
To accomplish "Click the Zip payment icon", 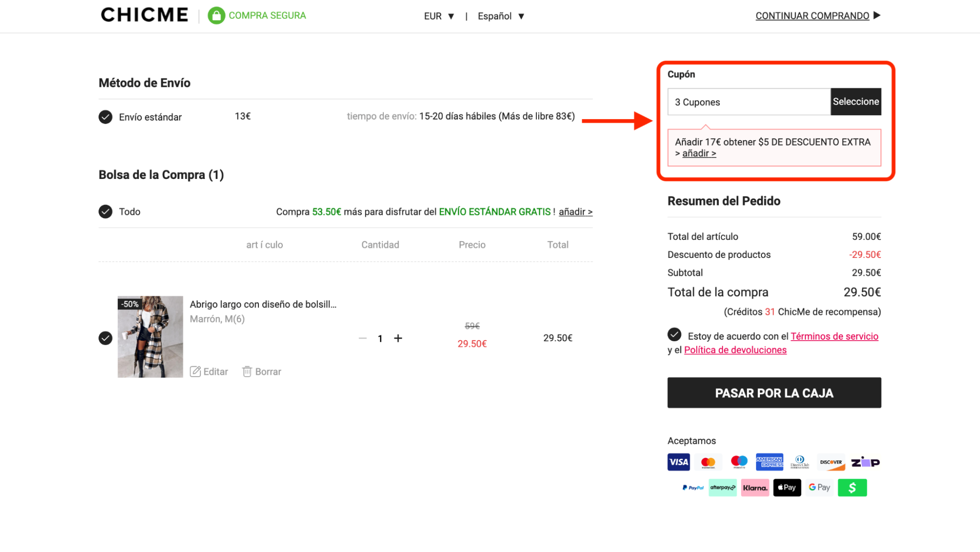I will tap(865, 462).
